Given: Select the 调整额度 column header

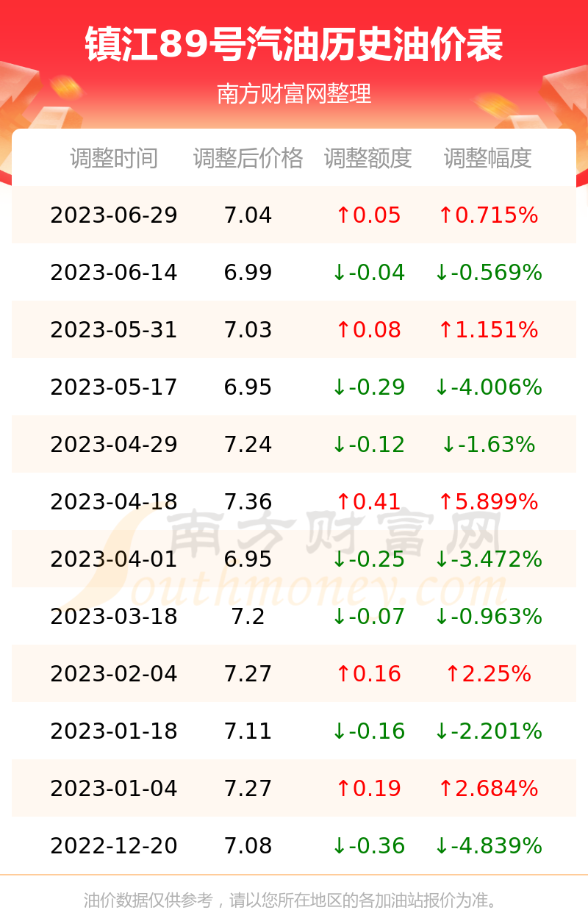Looking at the screenshot, I should coord(368,158).
